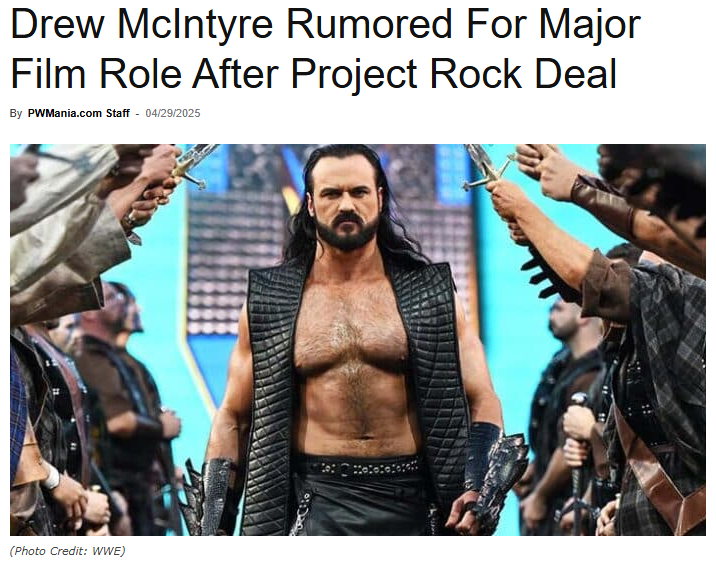Open the PWMania.com Staff author link
Image resolution: width=716 pixels, height=566 pixels.
point(79,113)
